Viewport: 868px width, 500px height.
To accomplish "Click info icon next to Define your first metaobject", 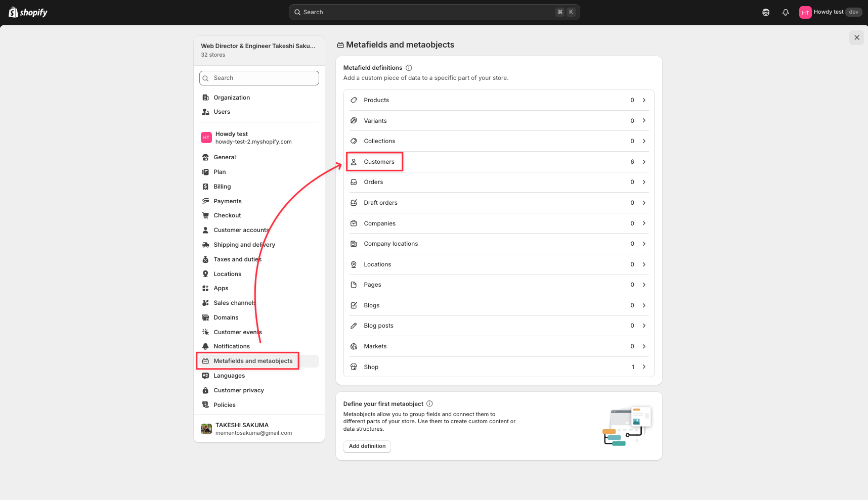I will 429,403.
